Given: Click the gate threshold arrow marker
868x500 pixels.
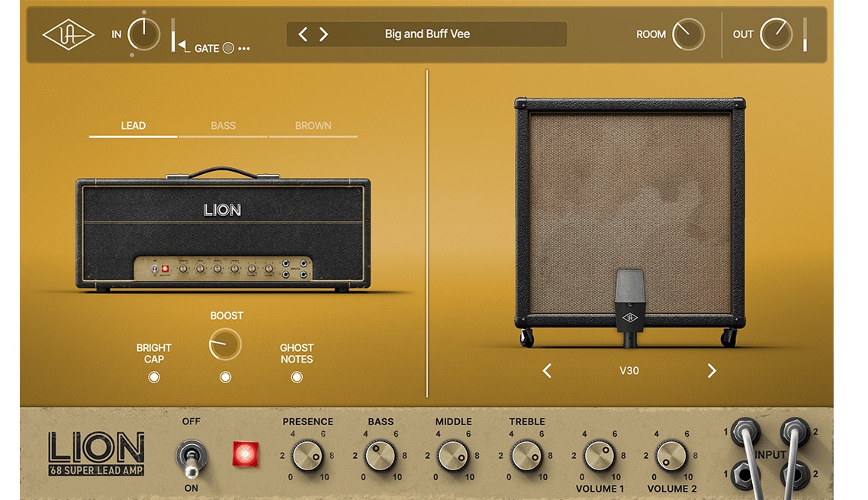Looking at the screenshot, I should 185,47.
